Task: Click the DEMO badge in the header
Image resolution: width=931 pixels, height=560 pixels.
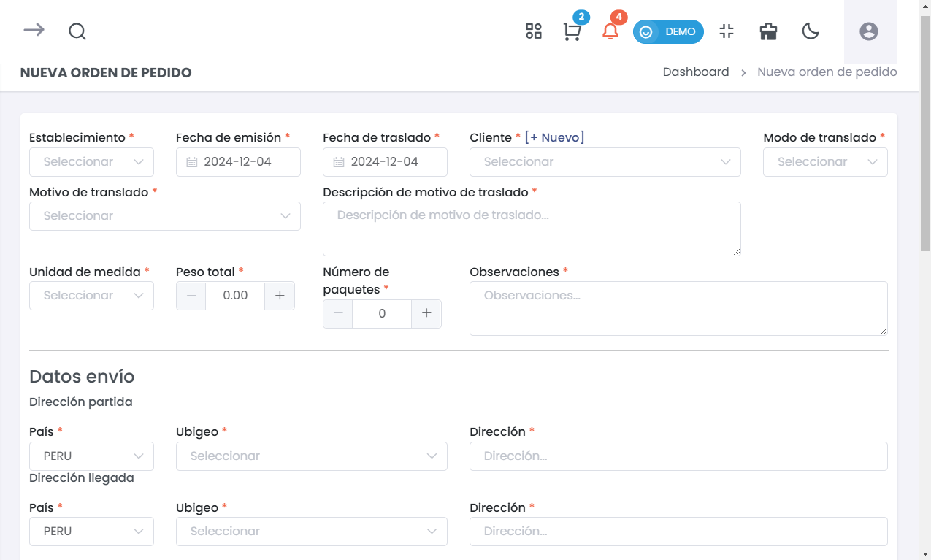Action: [x=668, y=31]
